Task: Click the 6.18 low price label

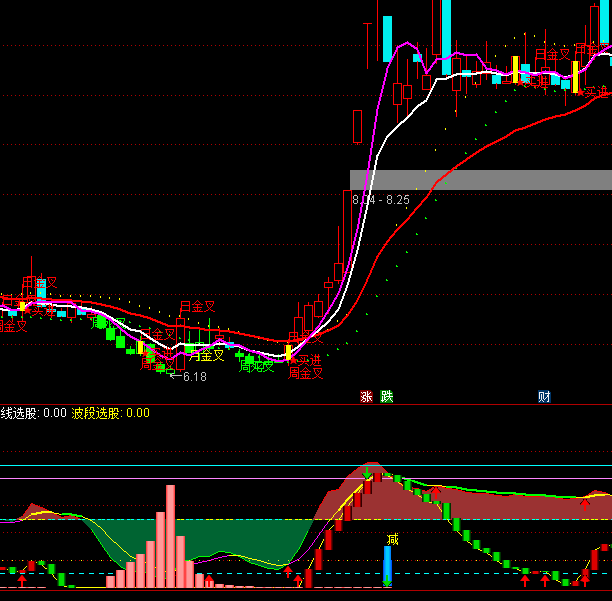Action: tap(188, 377)
